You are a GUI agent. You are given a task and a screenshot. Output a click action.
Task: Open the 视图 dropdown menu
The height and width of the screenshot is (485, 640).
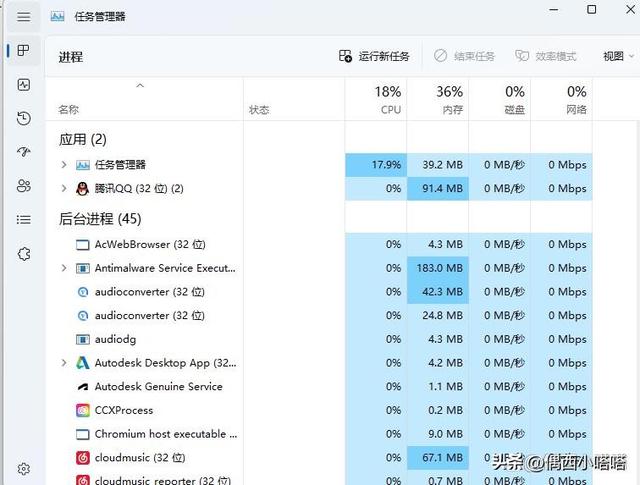618,56
